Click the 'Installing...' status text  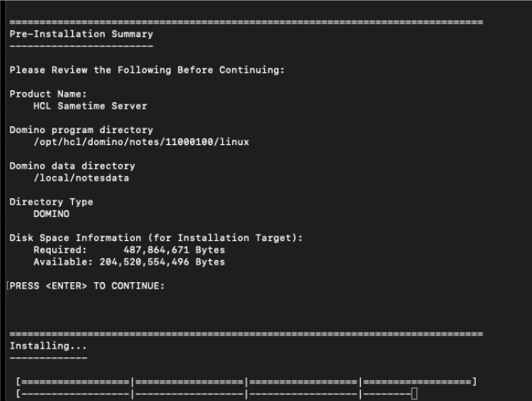pos(47,346)
